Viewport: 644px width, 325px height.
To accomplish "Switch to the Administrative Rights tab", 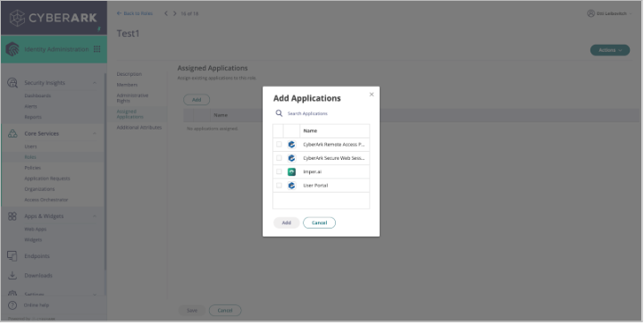I will point(132,98).
